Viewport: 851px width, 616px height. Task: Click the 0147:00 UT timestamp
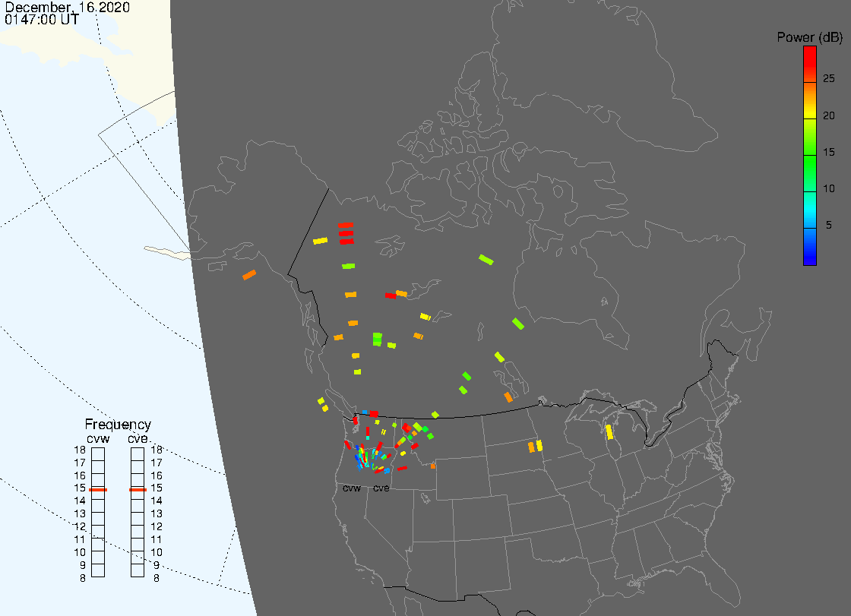(42, 20)
